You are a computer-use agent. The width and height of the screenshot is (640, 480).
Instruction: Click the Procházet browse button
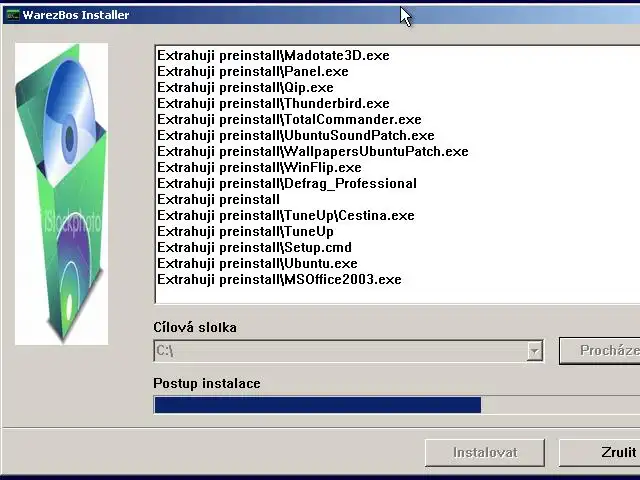click(599, 351)
